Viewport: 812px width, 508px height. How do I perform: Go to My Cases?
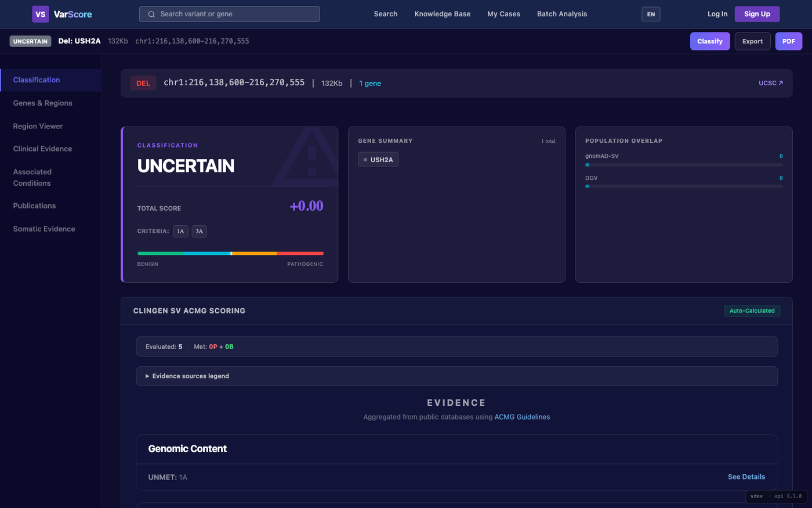[503, 14]
